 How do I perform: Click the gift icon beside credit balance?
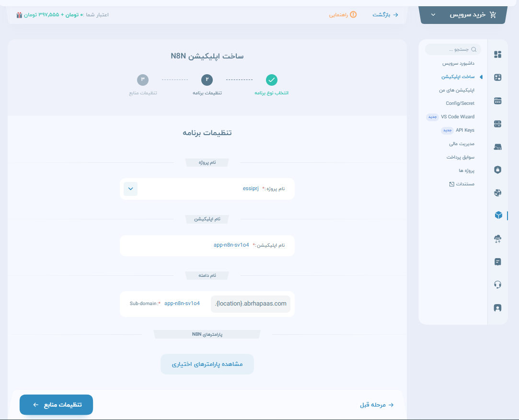19,15
